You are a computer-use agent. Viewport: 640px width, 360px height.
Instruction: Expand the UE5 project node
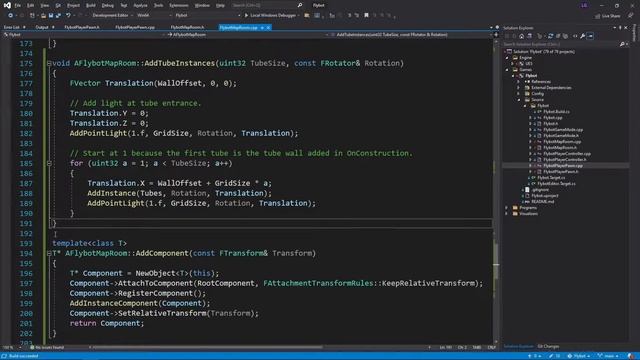[x=513, y=64]
